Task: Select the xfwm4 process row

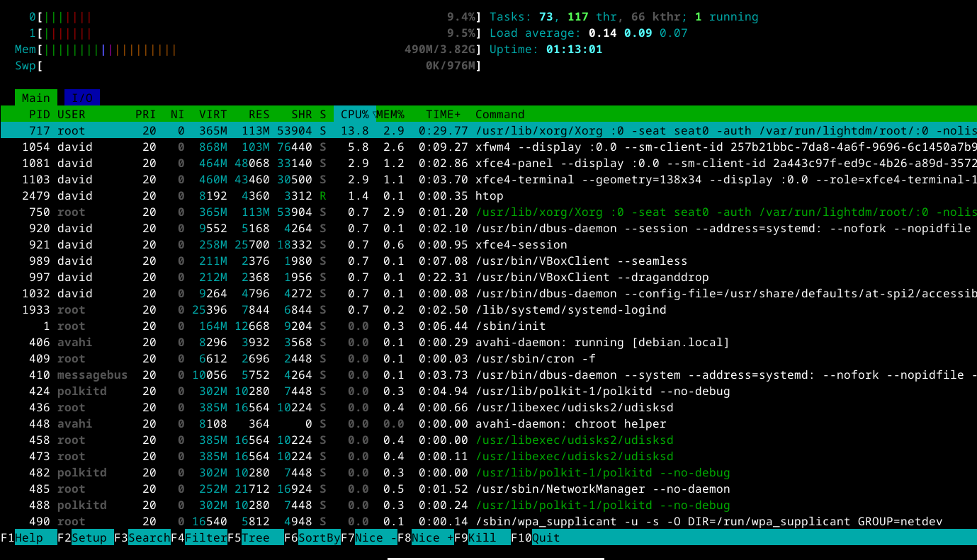Action: [x=488, y=147]
